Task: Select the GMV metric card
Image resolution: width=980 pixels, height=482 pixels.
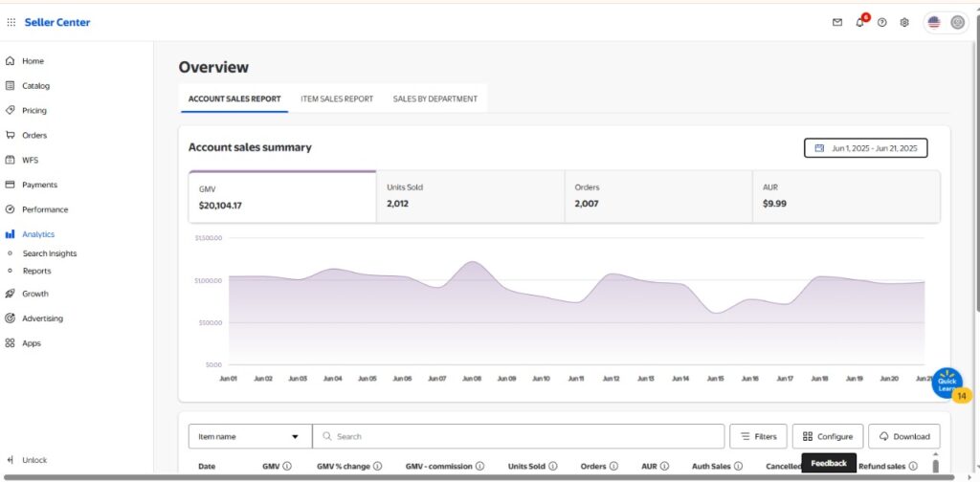Action: [281, 197]
